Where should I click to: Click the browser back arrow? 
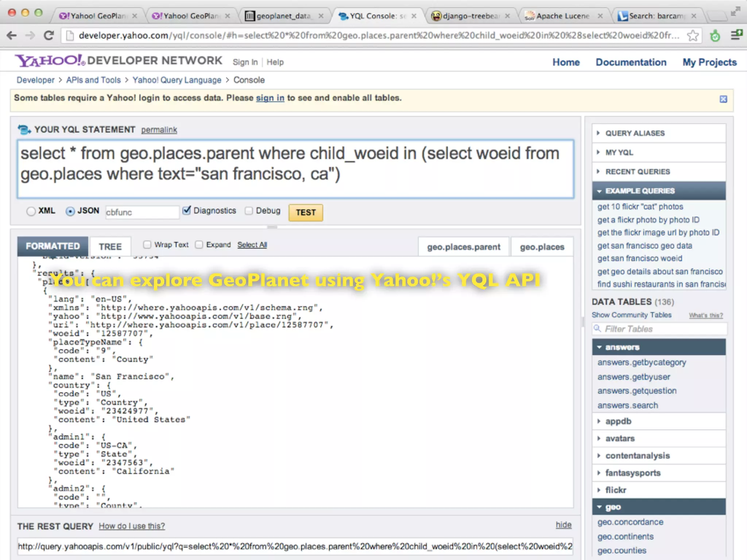tap(12, 35)
